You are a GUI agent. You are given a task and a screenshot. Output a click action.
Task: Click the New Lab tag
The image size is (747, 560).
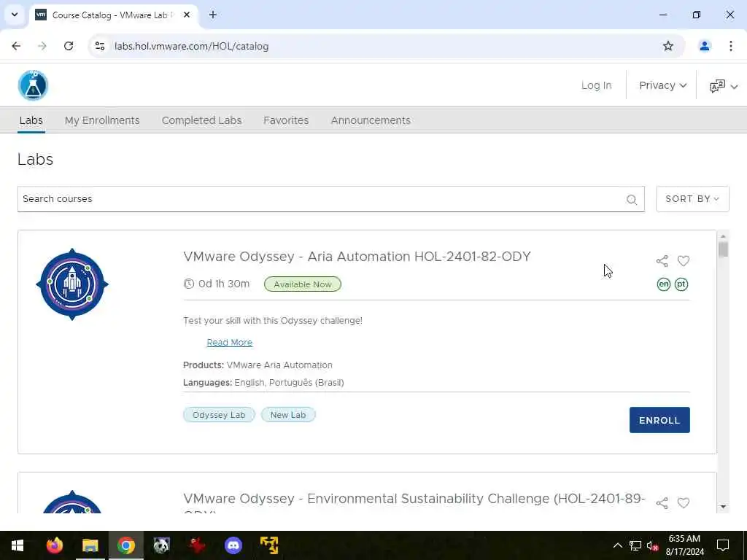(287, 415)
